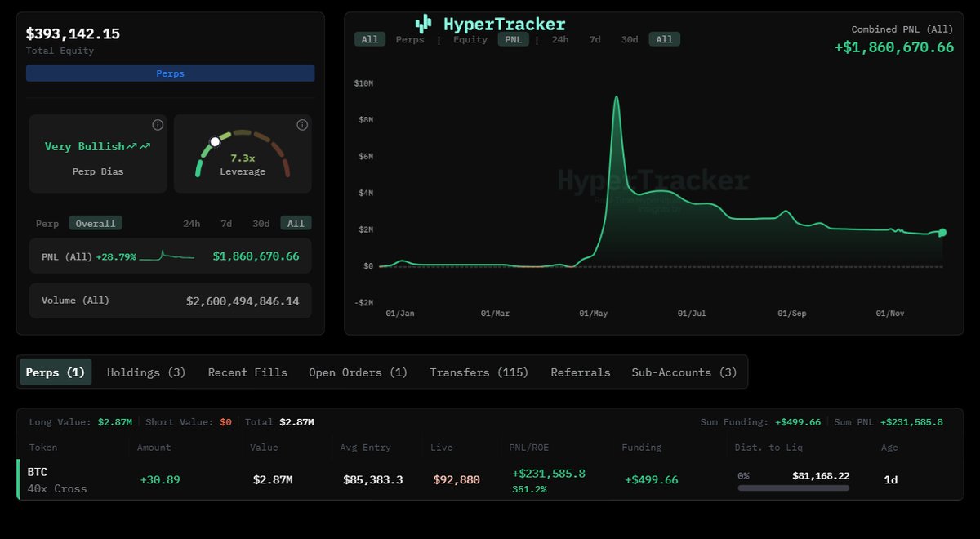Open the Perps (1) tab
Screen dimensions: 980x539
click(56, 372)
